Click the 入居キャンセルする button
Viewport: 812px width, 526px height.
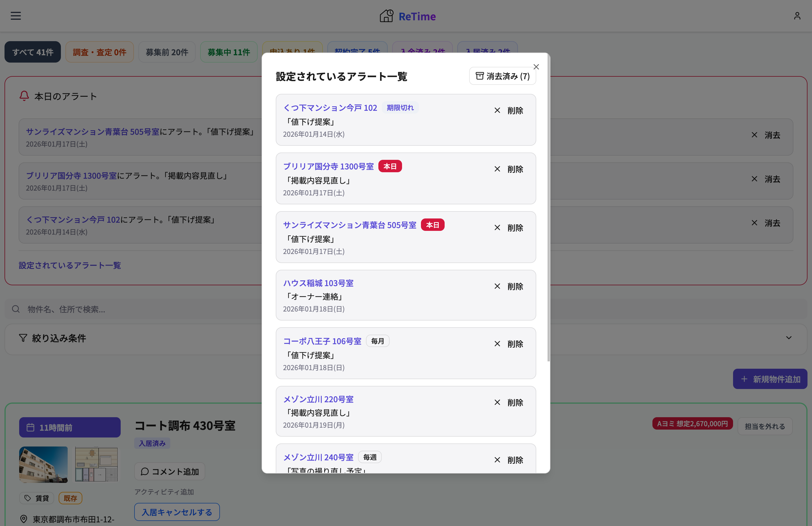(177, 512)
